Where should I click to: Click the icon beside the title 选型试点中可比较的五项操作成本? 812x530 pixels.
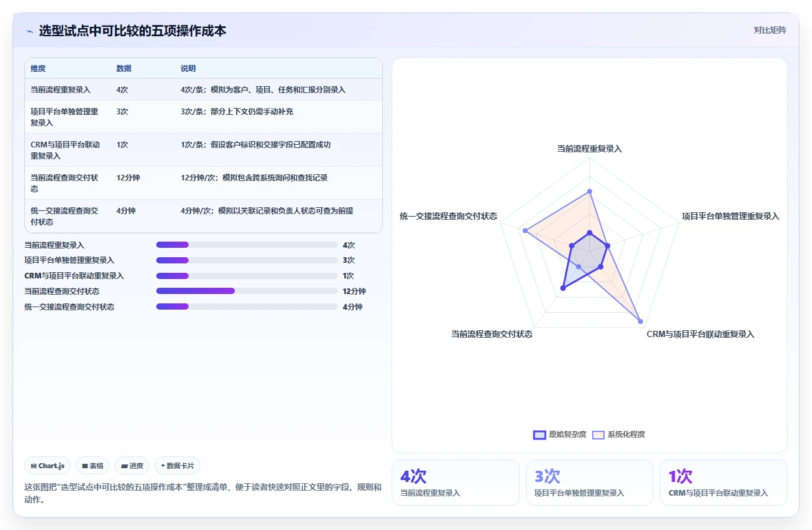coord(29,31)
